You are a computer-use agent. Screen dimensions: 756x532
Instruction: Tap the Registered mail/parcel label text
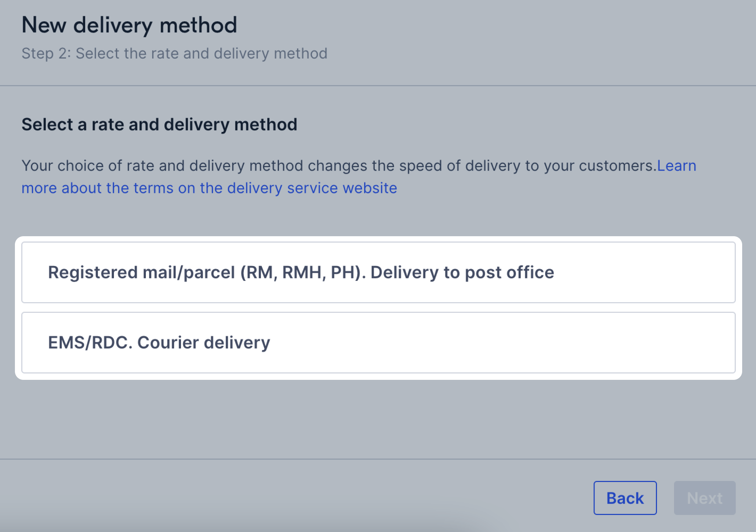(301, 272)
